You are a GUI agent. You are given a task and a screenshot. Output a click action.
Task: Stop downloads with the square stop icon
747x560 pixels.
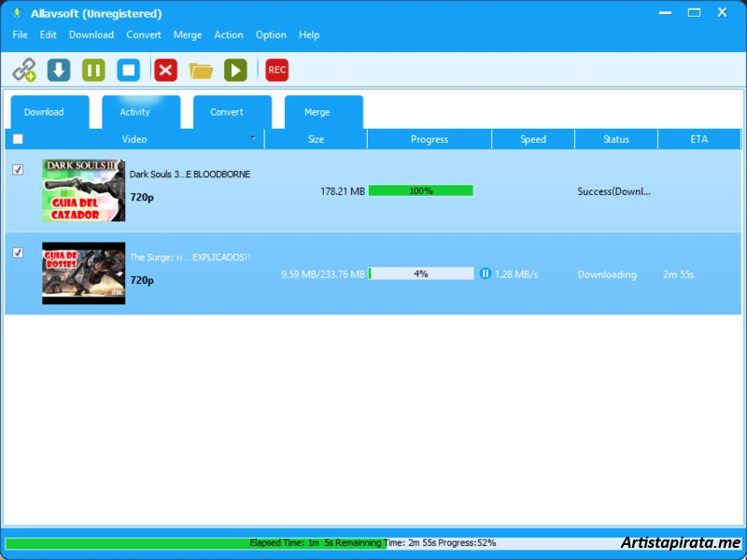point(128,69)
